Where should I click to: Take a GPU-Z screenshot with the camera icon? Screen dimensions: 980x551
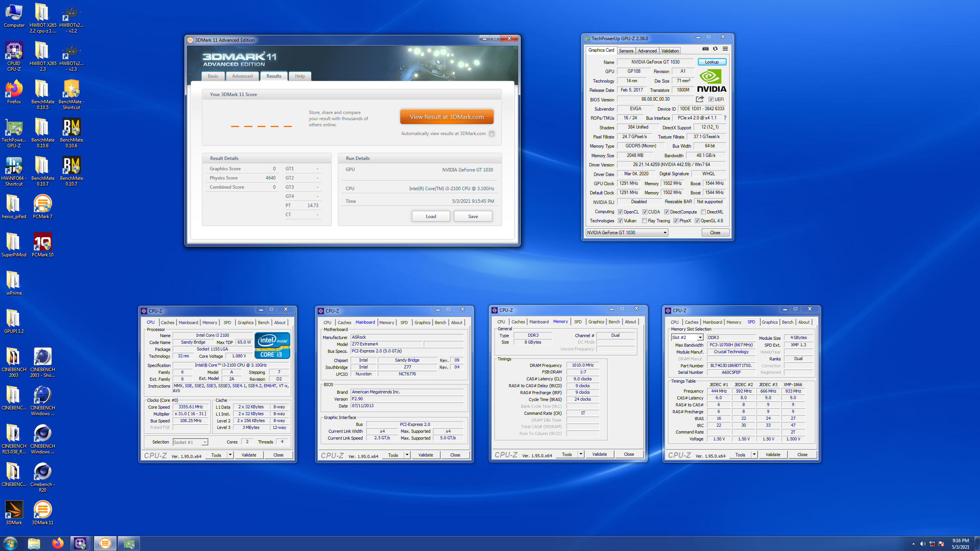click(x=705, y=49)
